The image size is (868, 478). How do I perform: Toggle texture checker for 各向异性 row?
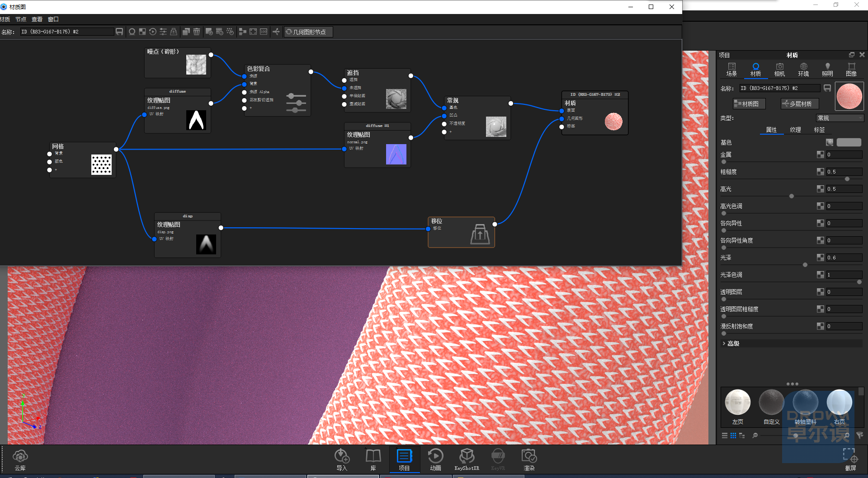point(820,223)
